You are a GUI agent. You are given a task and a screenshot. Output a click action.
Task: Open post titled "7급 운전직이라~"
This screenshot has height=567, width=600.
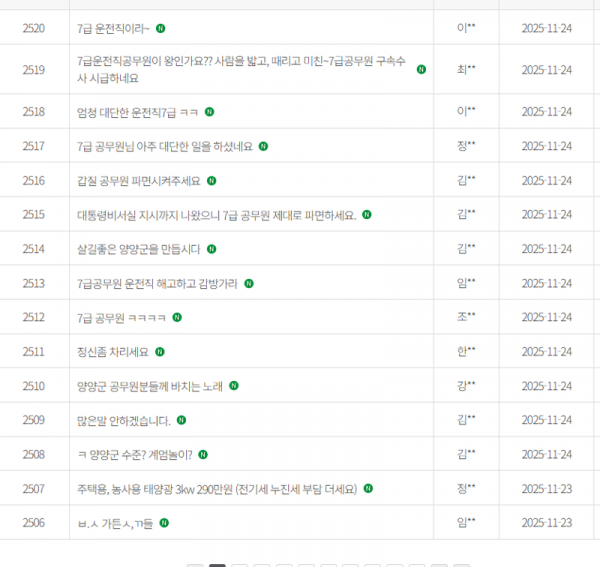click(113, 28)
